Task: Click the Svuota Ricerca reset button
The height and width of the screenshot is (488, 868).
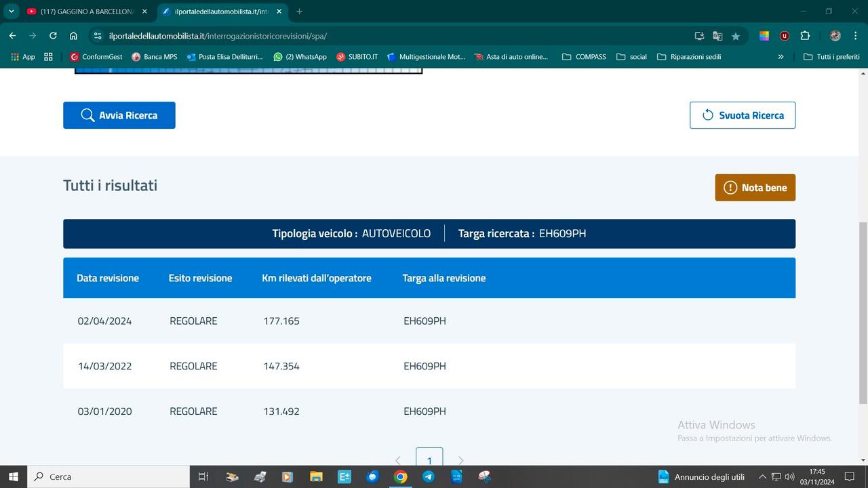Action: (743, 115)
